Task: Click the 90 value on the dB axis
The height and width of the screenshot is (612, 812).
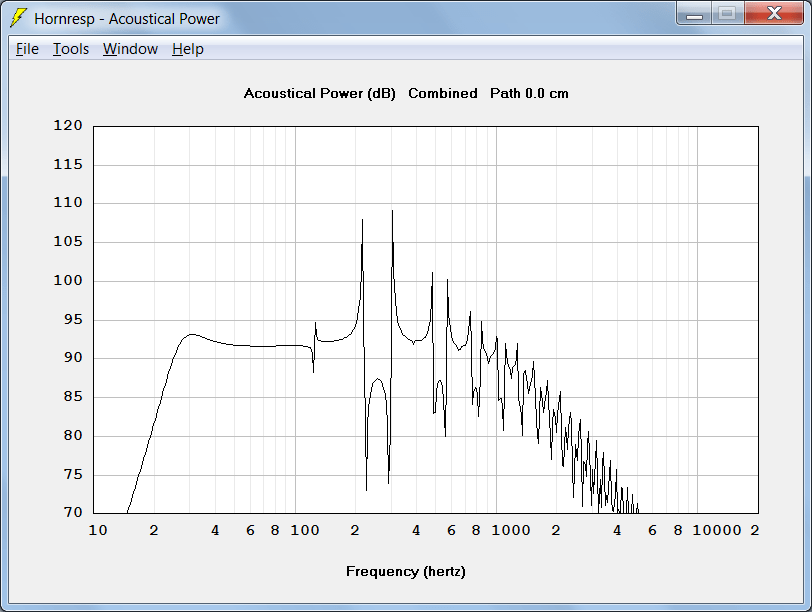Action: coord(73,357)
